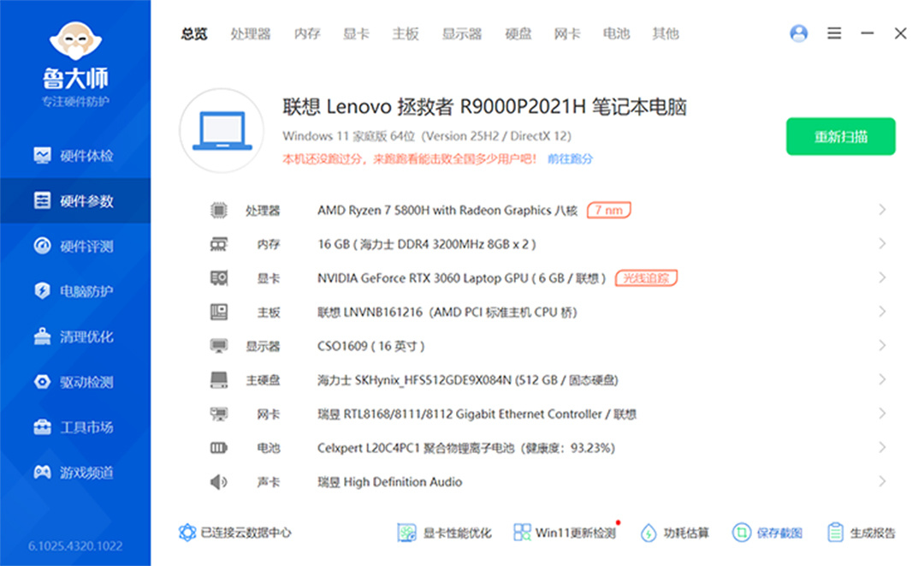Expand the 电池 row chevron
This screenshot has width=924, height=566.
[881, 448]
